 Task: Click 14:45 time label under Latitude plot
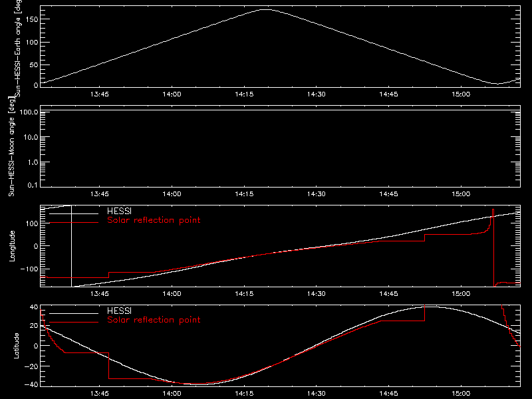[389, 394]
